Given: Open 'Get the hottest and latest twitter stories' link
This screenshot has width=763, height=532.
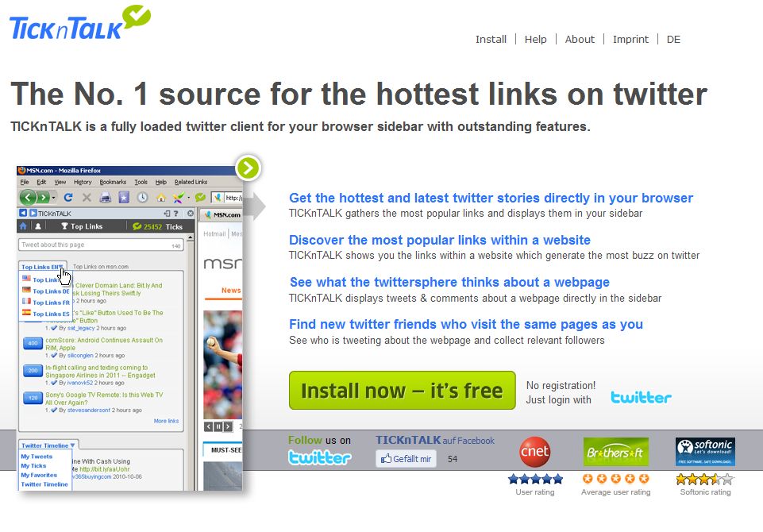Looking at the screenshot, I should [491, 198].
